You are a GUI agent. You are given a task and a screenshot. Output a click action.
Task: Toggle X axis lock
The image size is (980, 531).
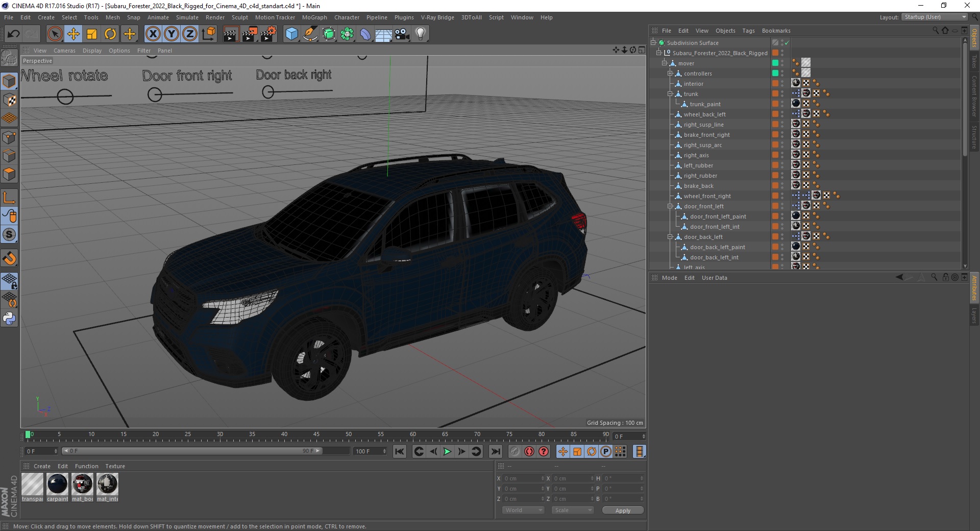pyautogui.click(x=153, y=34)
